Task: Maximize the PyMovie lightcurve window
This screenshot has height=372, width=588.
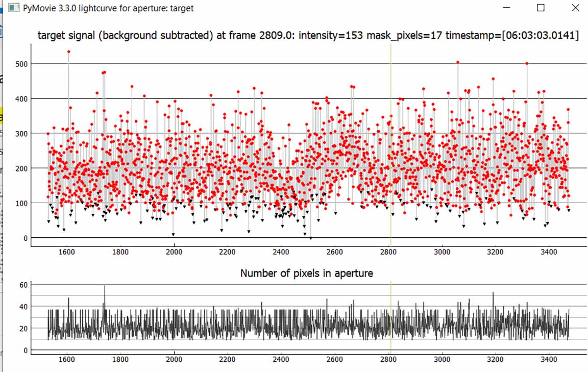Action: pos(541,8)
